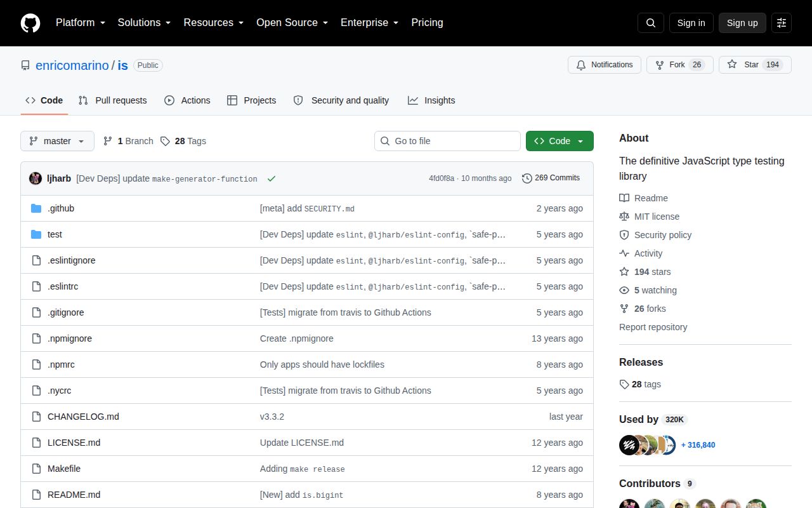Open the Pricing link
The height and width of the screenshot is (508, 812).
(427, 23)
